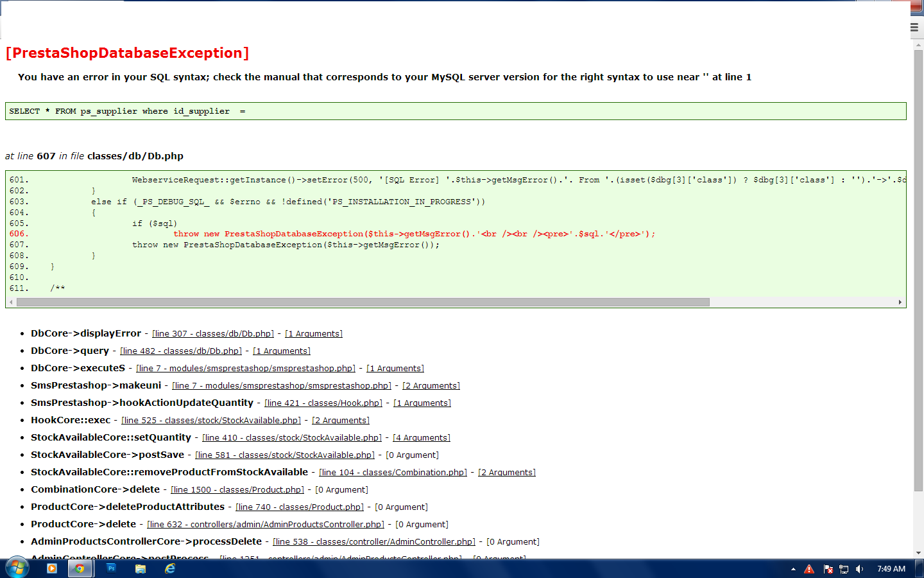Screen dimensions: 924x578
Task: Click the 'DbCore->executeS' stack entry
Action: tap(78, 368)
